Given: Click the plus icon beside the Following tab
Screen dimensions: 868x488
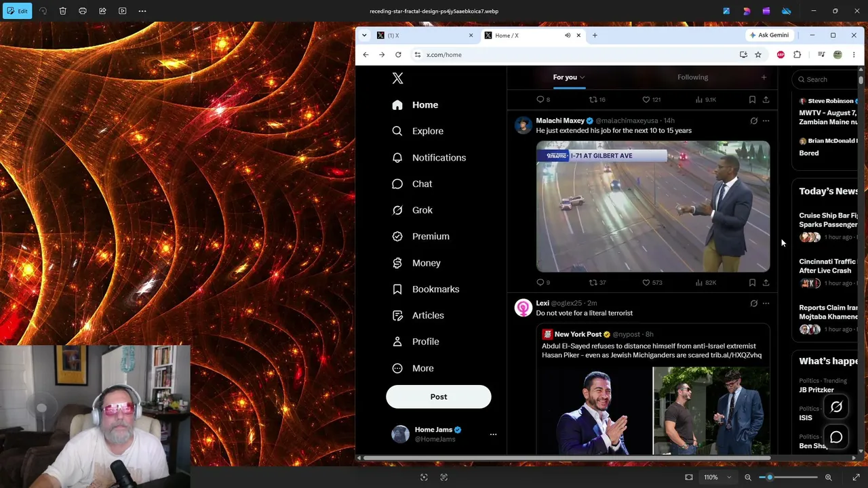Looking at the screenshot, I should [764, 77].
